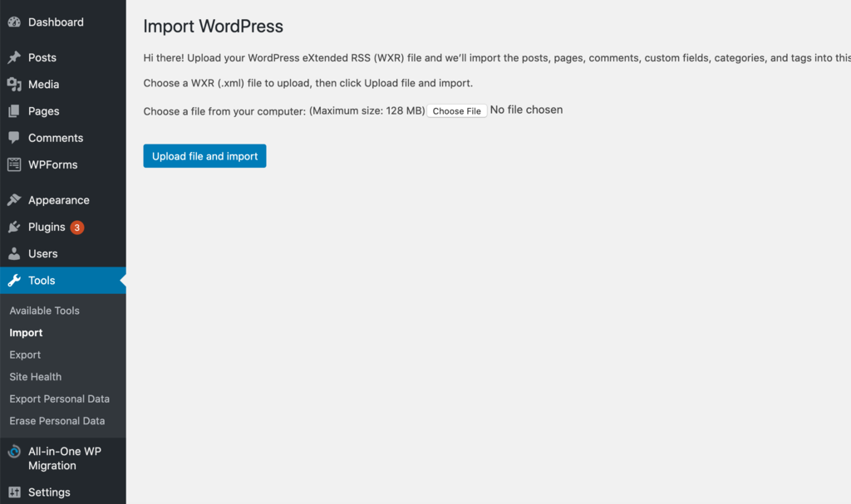Open the Dashboard icon in sidebar
Screen dimensions: 851x504
(14, 22)
